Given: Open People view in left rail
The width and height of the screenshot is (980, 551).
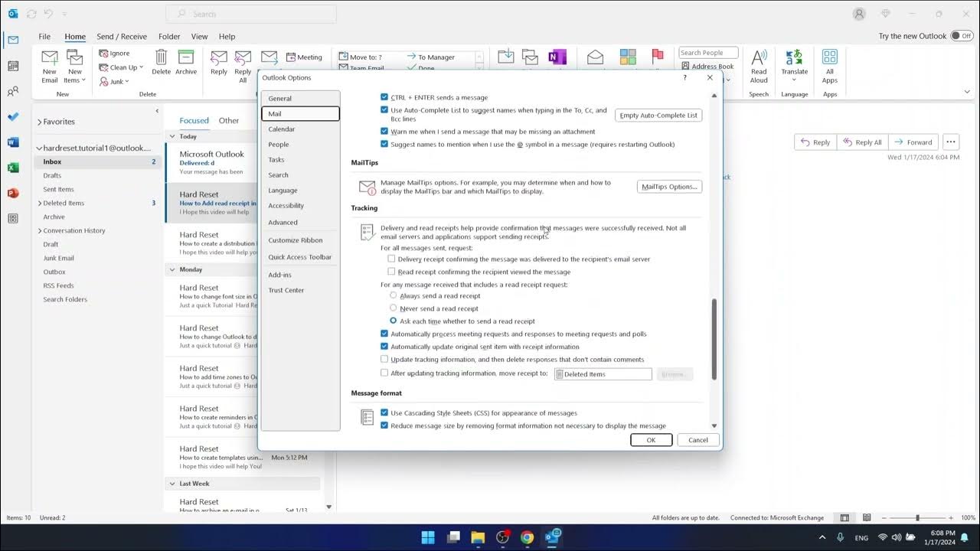Looking at the screenshot, I should pyautogui.click(x=13, y=92).
